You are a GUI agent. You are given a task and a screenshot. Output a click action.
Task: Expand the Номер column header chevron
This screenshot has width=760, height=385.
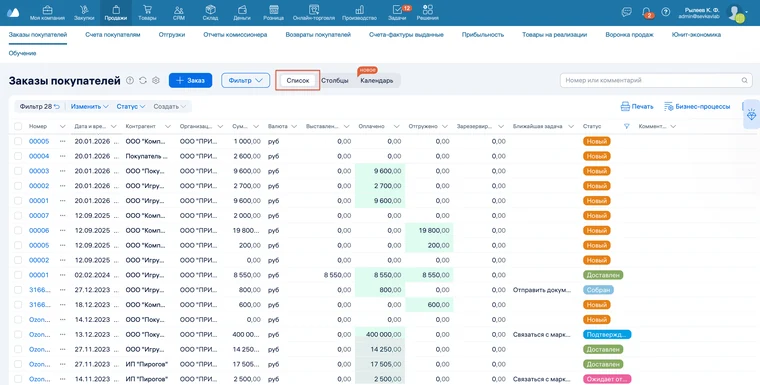point(63,127)
